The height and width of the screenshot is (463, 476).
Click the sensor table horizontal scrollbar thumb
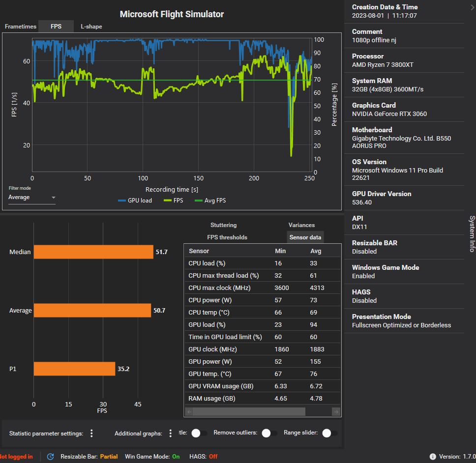(249, 412)
